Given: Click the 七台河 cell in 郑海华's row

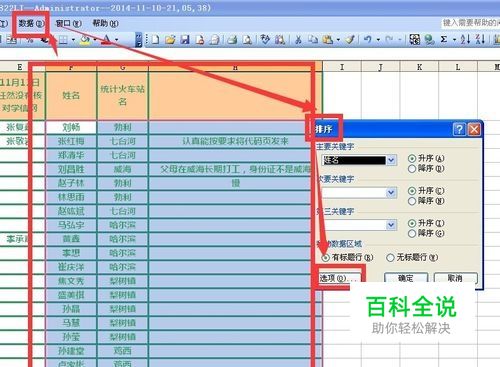Looking at the screenshot, I should pos(122,155).
